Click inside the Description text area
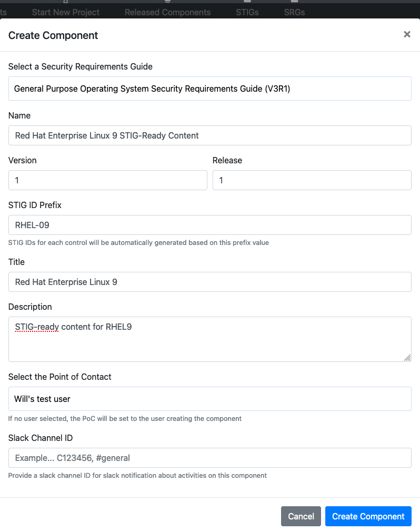The image size is (420, 531). coord(209,339)
